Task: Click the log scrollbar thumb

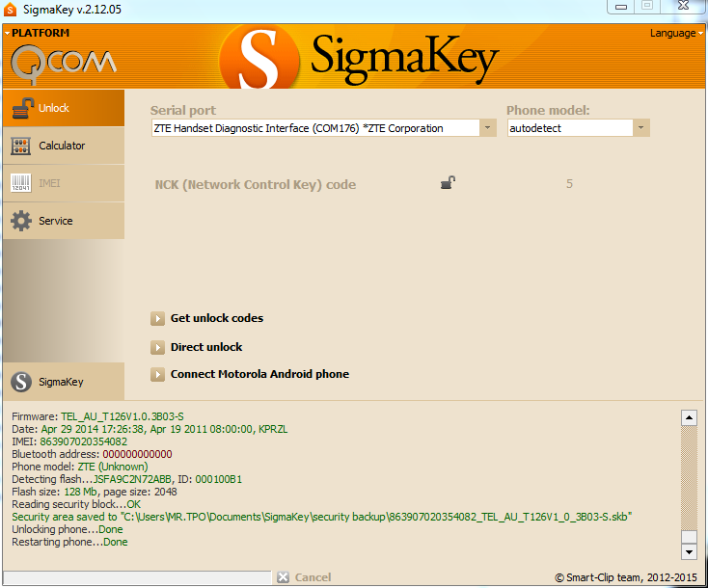Action: coord(689,536)
